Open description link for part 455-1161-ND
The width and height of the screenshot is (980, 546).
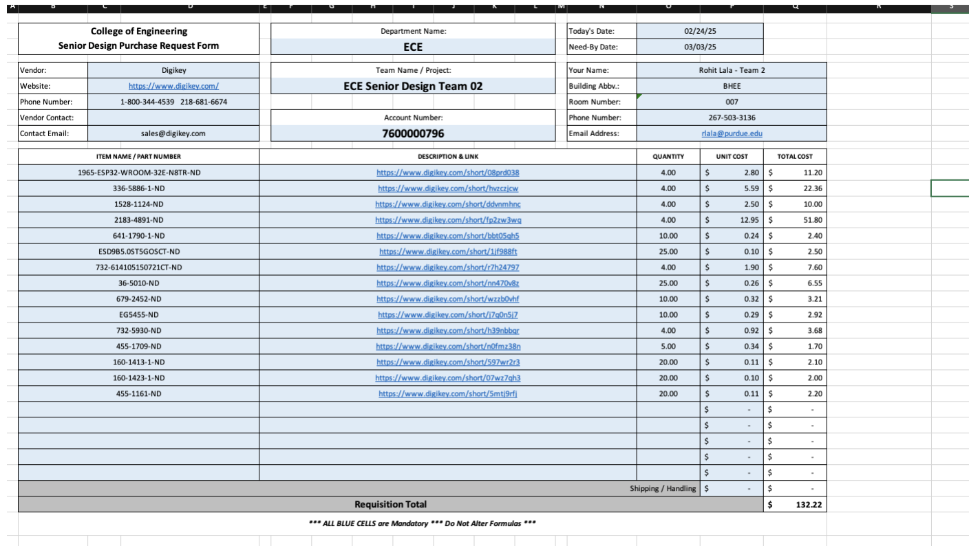pos(447,393)
